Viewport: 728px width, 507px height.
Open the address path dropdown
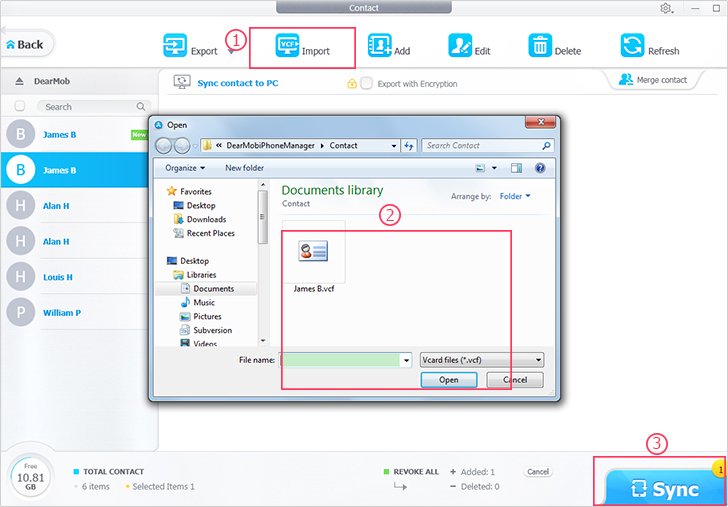(x=394, y=146)
